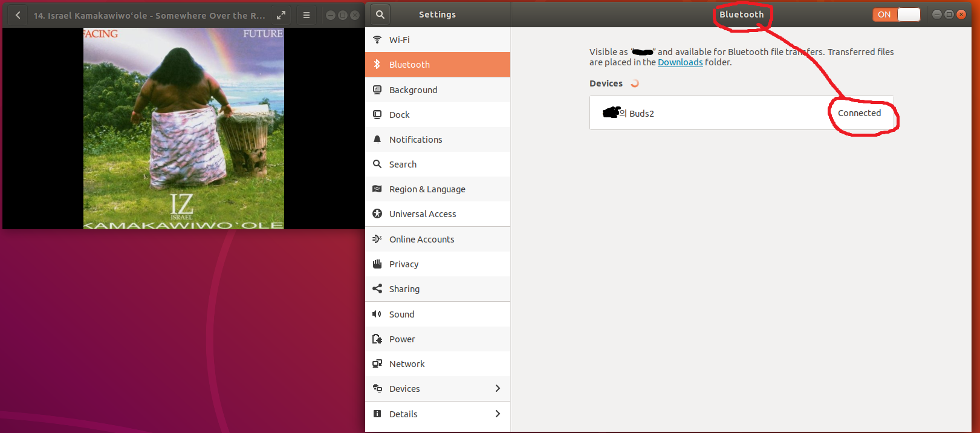
Task: Select Bluetooth in the settings sidebar
Action: (x=438, y=64)
